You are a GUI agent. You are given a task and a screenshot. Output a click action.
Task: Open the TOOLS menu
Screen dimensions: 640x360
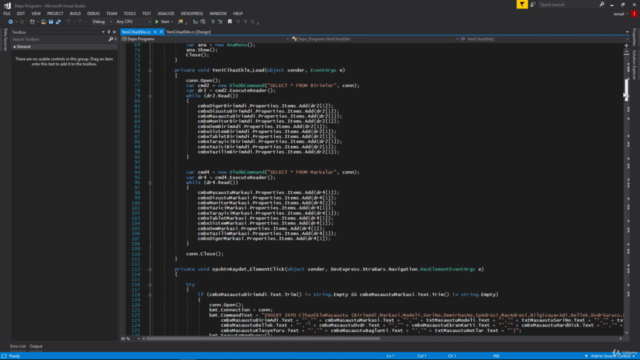(130, 13)
